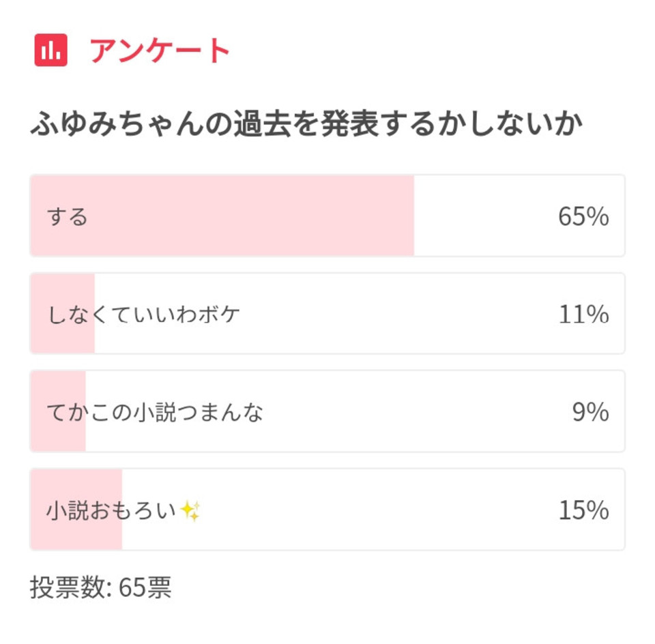Click the 小説おもろい label text

click(111, 510)
